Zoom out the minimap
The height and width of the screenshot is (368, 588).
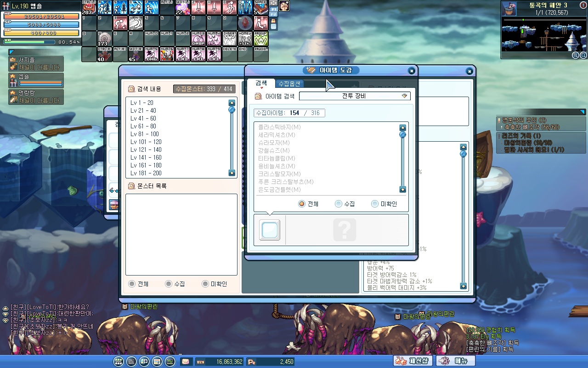pyautogui.click(x=583, y=55)
